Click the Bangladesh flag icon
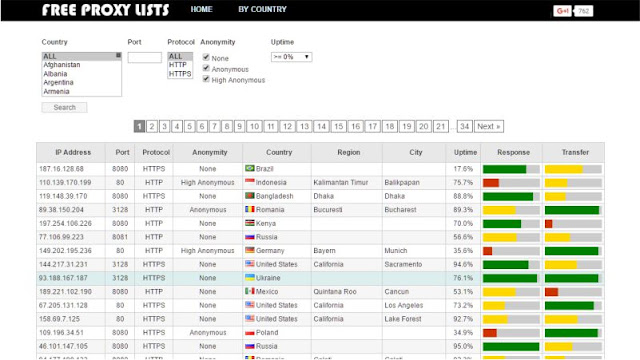The width and height of the screenshot is (640, 360). 249,196
